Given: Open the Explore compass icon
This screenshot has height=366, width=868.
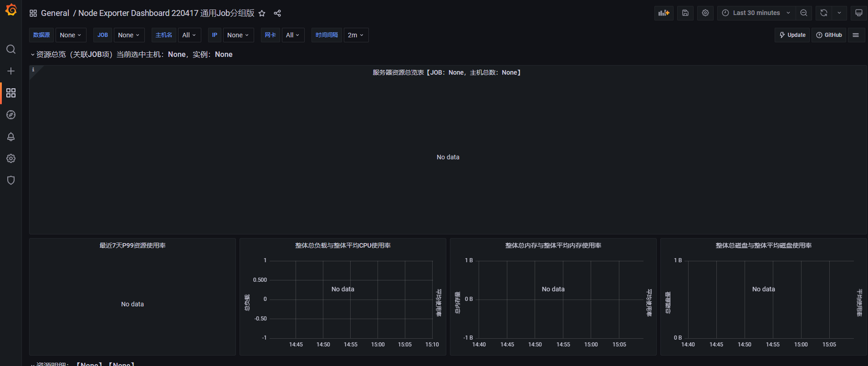Looking at the screenshot, I should 11,115.
